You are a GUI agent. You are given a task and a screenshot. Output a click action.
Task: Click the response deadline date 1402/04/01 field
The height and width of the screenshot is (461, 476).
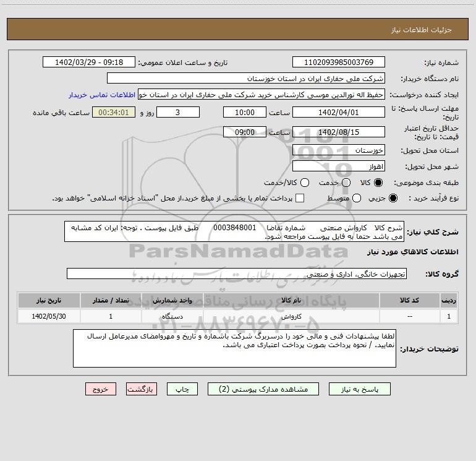point(338,112)
